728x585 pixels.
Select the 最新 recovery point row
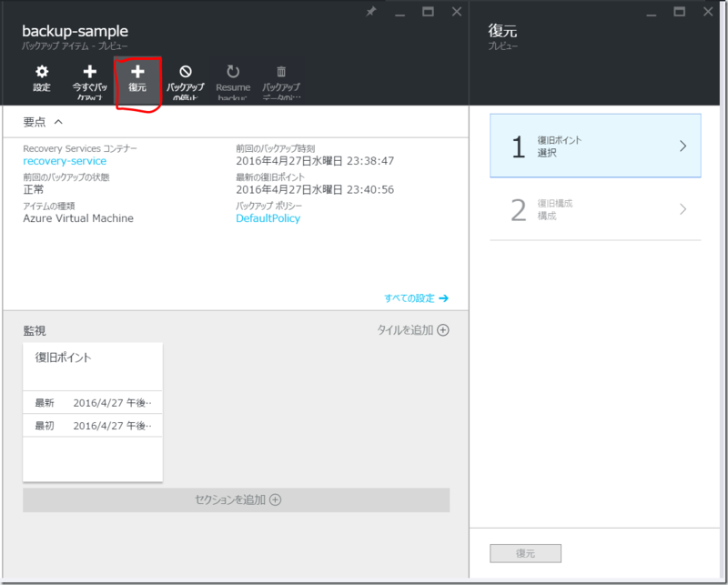(93, 402)
